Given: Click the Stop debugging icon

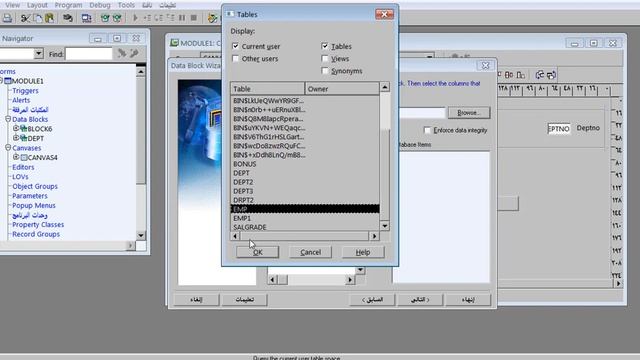Looking at the screenshot, I should tap(194, 18).
